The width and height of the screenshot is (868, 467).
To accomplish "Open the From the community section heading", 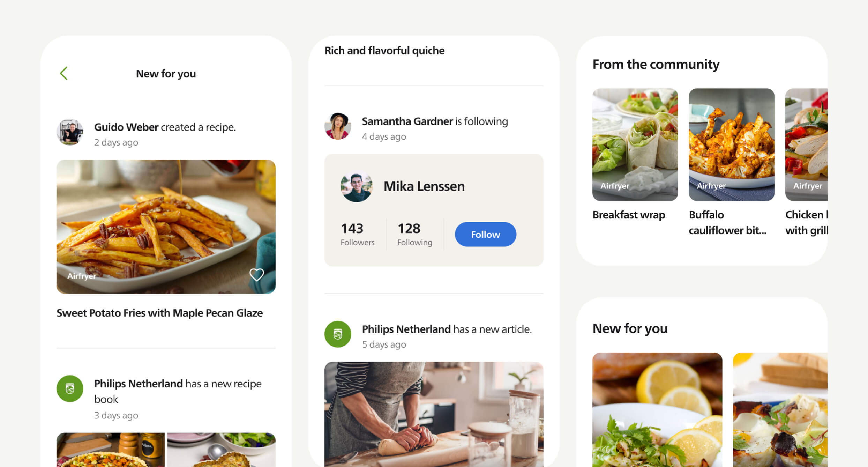I will point(656,64).
